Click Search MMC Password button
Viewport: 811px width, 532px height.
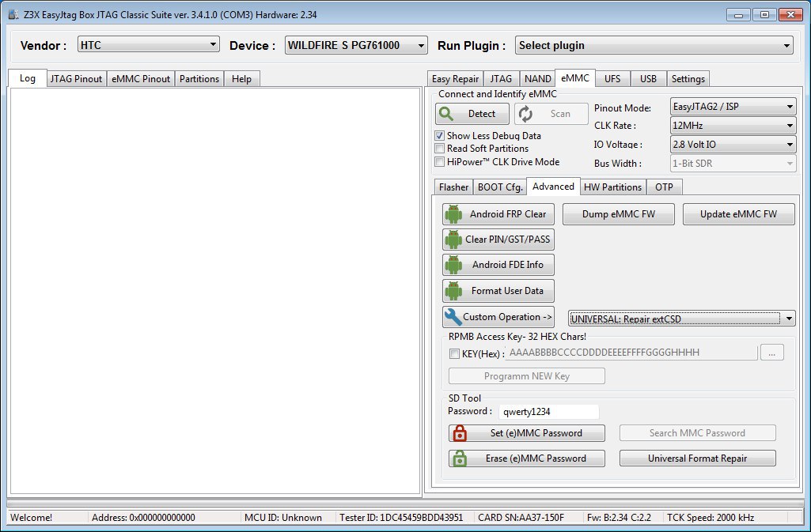697,433
